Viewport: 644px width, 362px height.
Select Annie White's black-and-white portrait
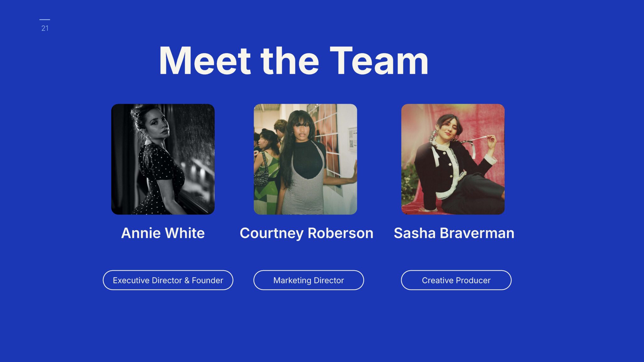pos(163,159)
